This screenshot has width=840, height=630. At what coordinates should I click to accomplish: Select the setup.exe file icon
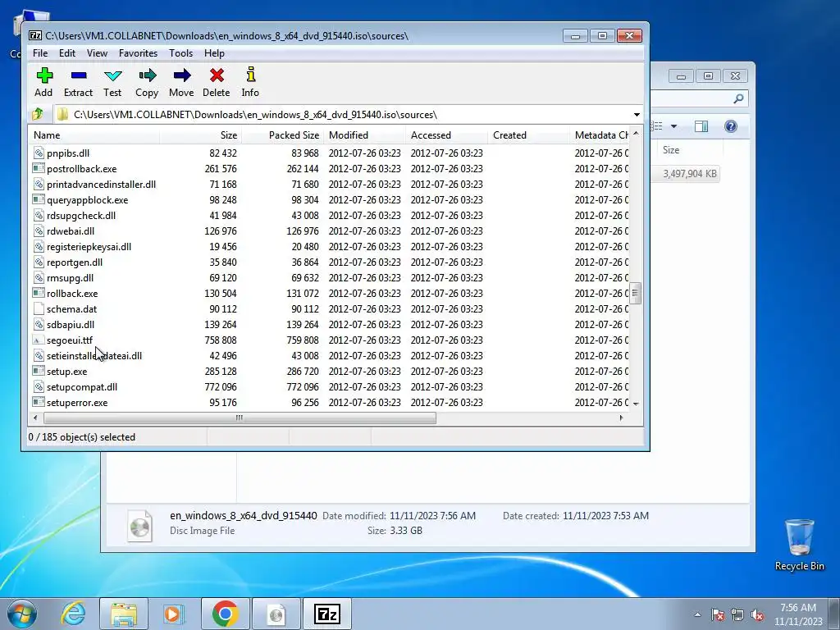click(x=39, y=371)
